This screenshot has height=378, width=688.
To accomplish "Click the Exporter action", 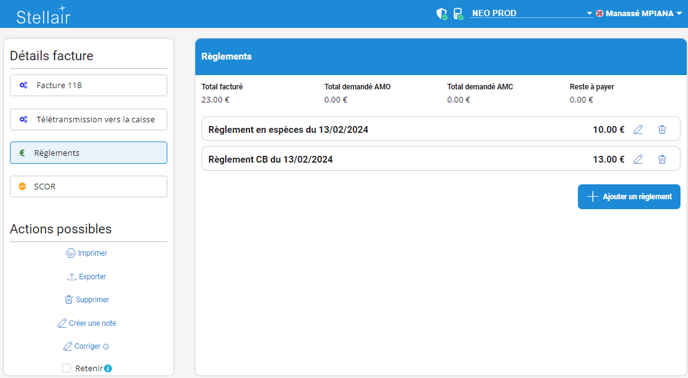I will [86, 277].
